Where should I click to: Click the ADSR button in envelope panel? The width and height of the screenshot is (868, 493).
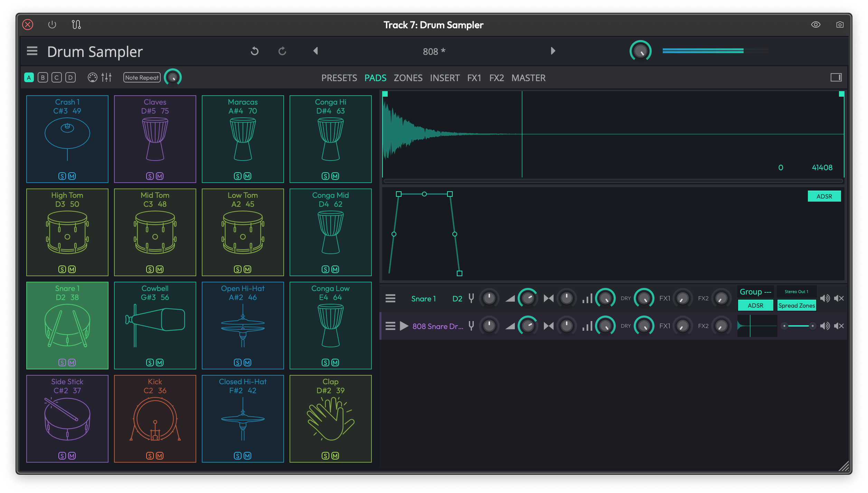[x=824, y=196]
